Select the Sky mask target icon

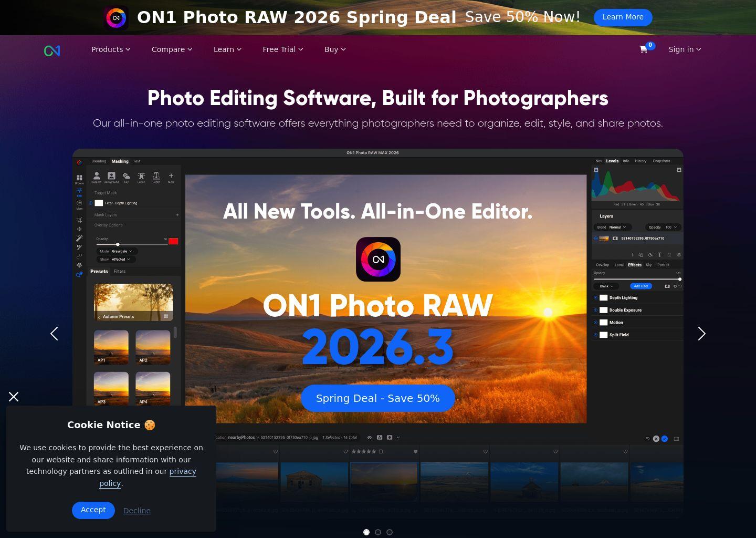point(127,177)
